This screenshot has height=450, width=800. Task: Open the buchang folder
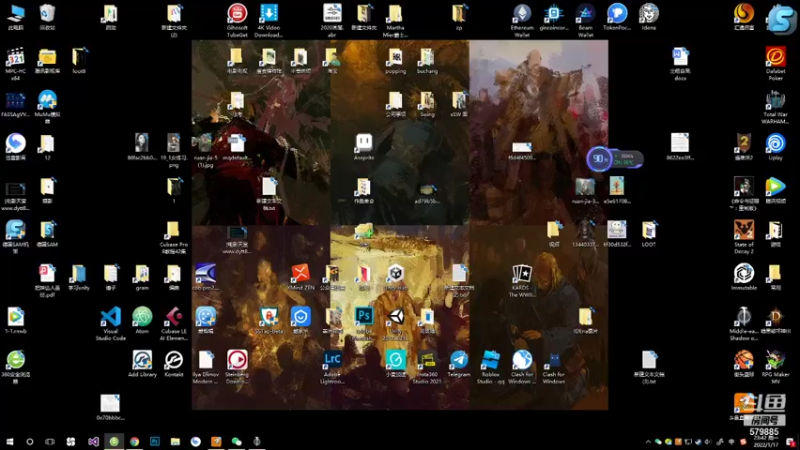[427, 60]
